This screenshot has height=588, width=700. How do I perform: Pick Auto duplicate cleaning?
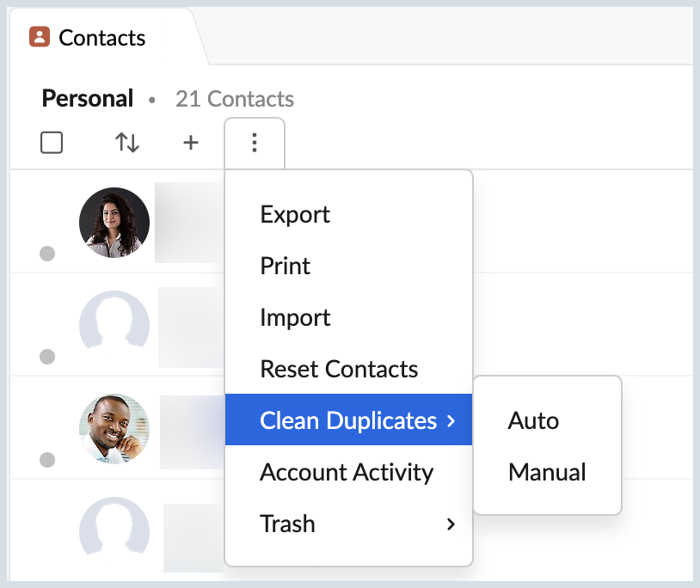[533, 420]
